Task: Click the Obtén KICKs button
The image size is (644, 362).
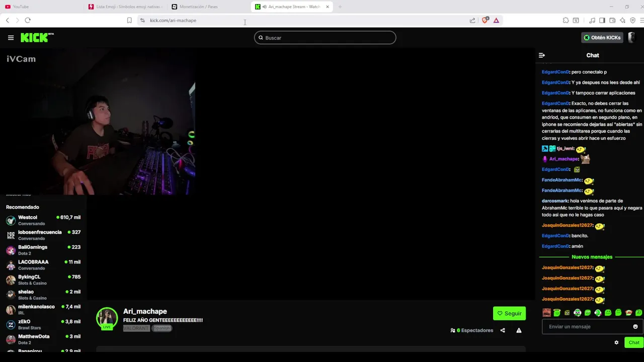Action: [602, 38]
